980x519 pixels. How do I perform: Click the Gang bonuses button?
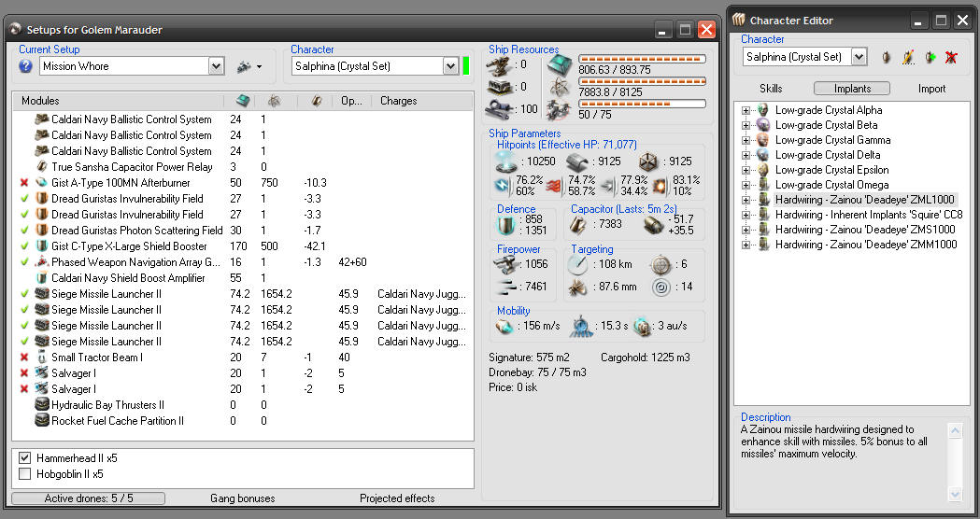tap(242, 498)
